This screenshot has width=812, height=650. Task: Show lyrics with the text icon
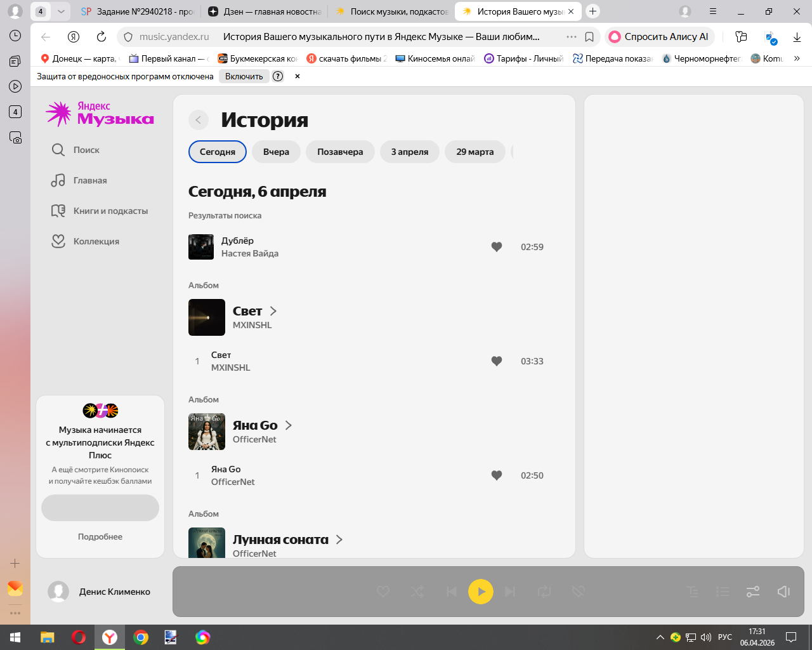[x=693, y=592]
